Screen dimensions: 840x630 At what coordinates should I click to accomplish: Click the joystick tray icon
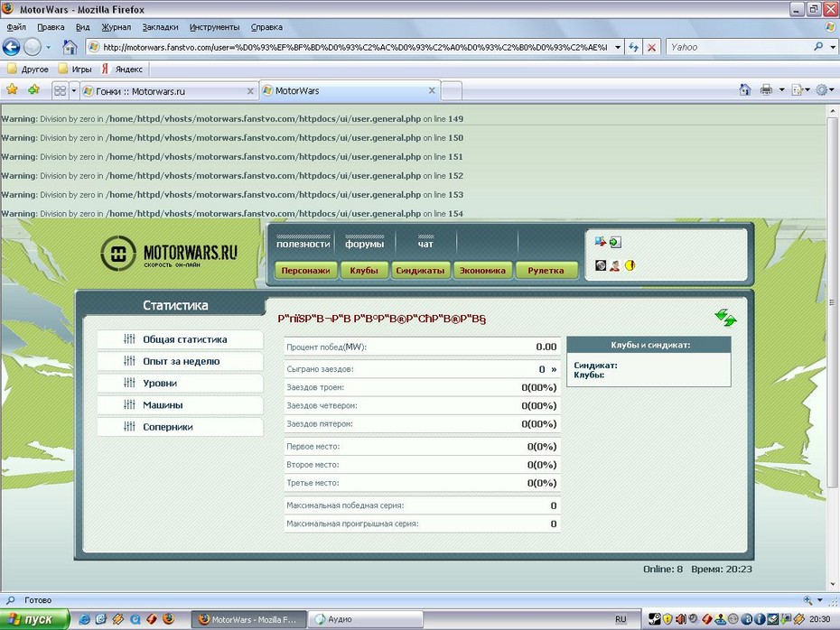click(x=721, y=619)
